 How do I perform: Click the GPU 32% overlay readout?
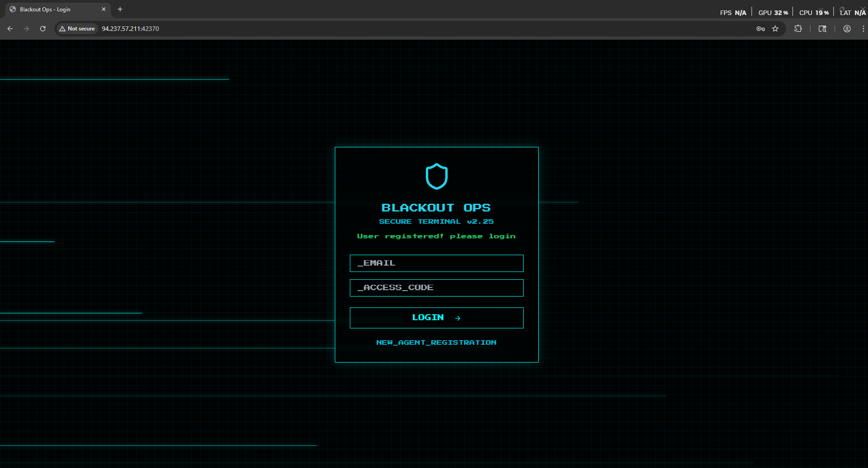773,13
